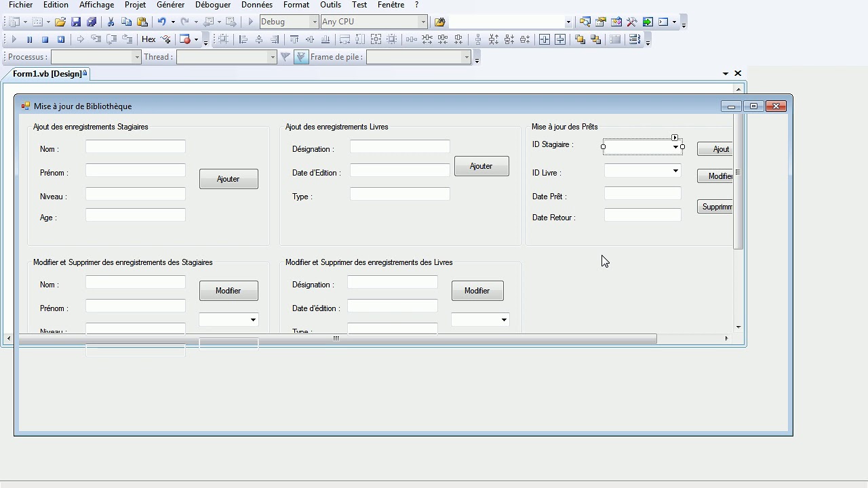
Task: Undo the last action
Action: pyautogui.click(x=161, y=22)
